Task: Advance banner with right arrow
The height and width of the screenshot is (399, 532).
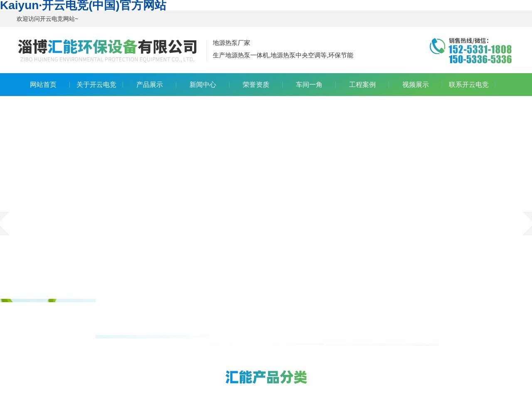Action: [x=527, y=223]
